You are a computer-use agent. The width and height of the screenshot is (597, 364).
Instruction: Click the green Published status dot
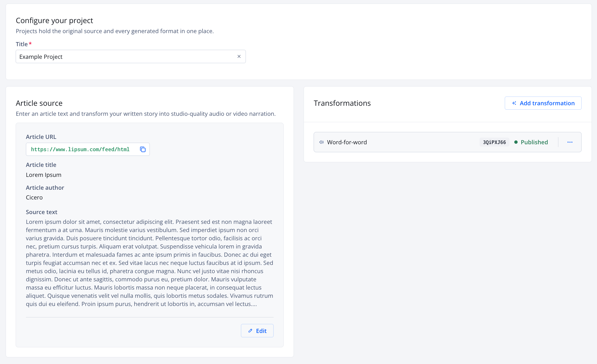point(516,142)
